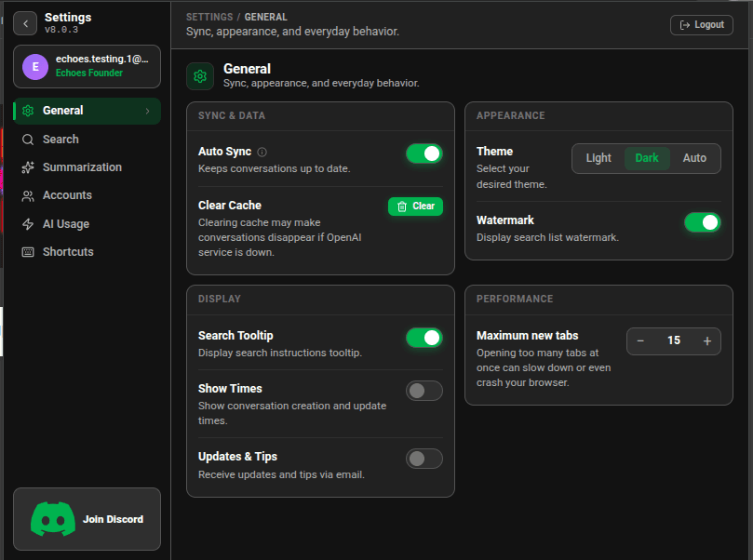Click the SYNC & DATA section heading
This screenshot has width=753, height=560.
click(232, 115)
